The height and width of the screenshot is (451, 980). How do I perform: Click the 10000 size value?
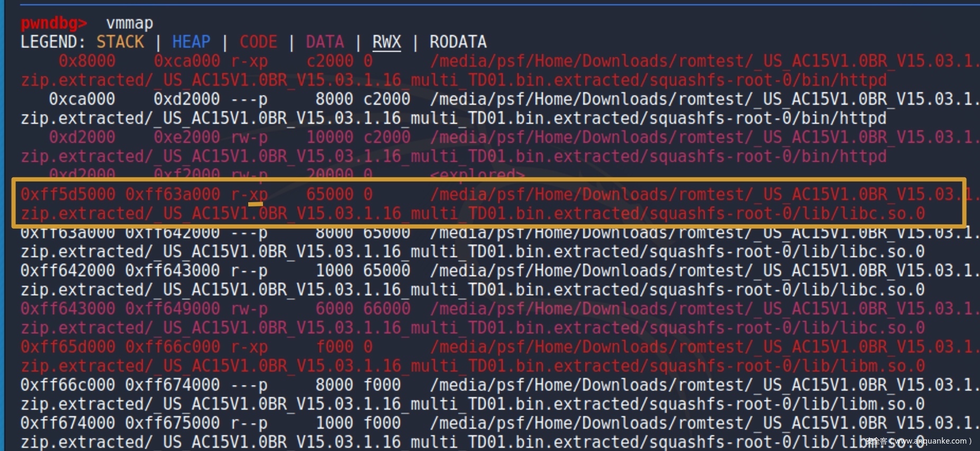[x=329, y=138]
